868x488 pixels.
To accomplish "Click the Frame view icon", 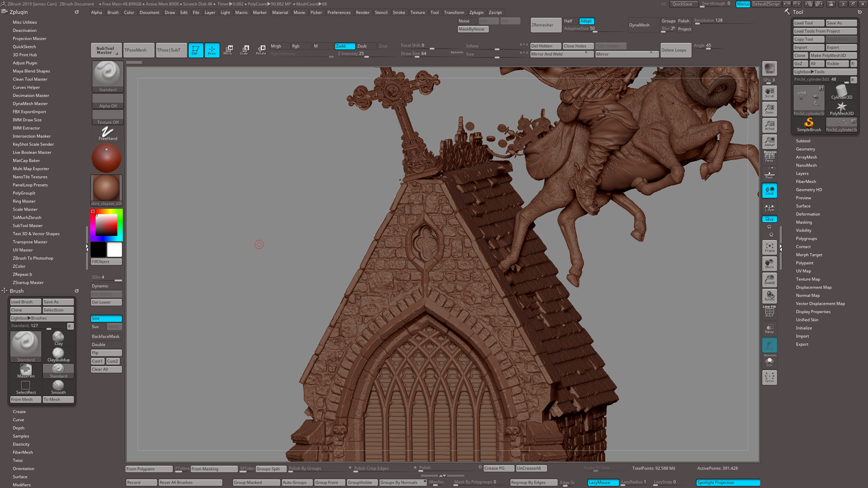I will (769, 247).
